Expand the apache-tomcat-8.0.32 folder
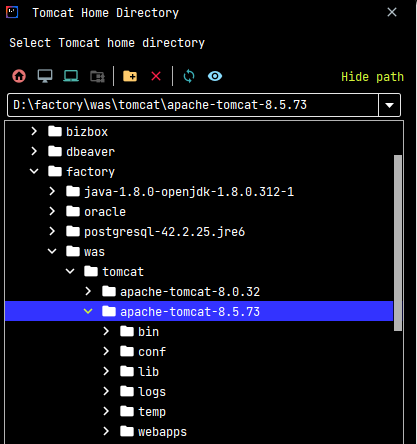 [x=88, y=291]
